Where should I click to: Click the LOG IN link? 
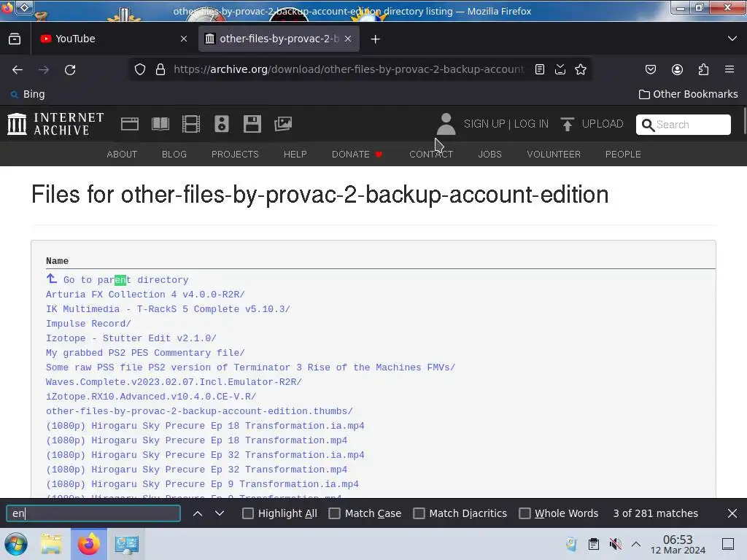(531, 124)
